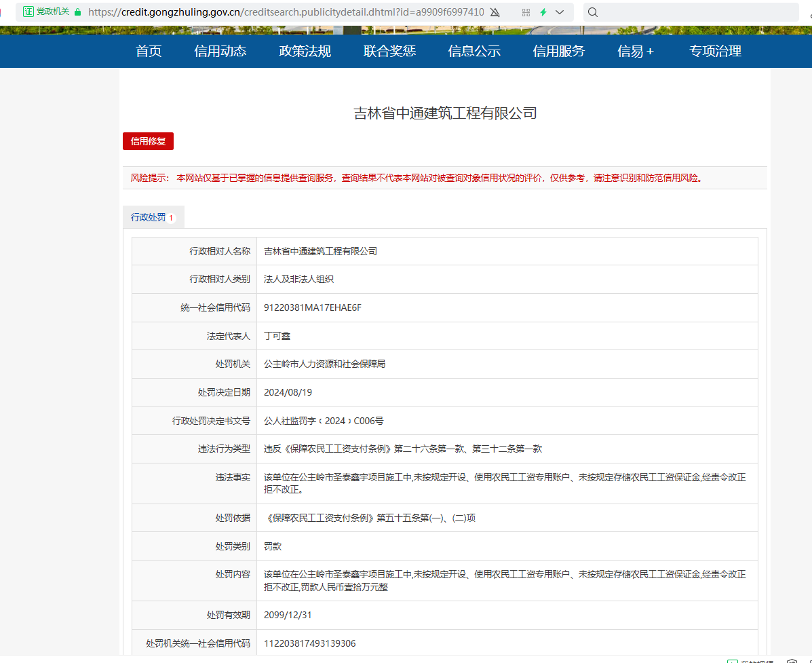This screenshot has height=663, width=812.
Task: Go to 信用动态 in the navigation bar
Action: point(220,52)
